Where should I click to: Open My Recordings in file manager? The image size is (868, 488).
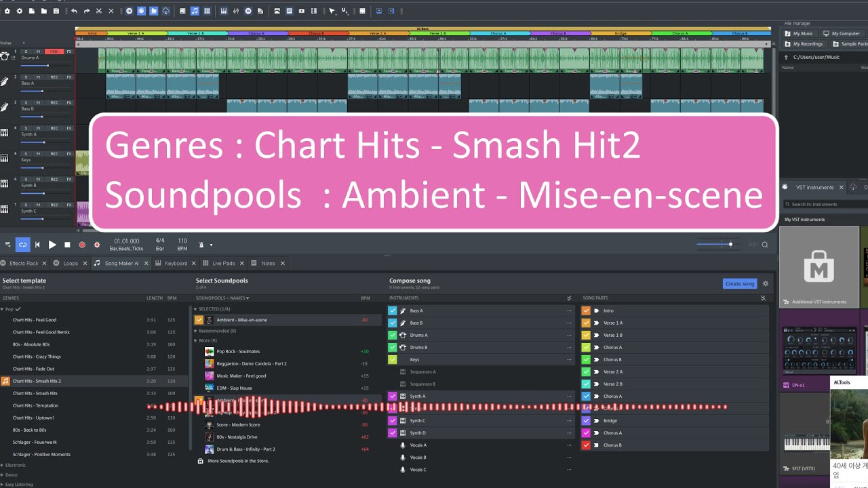pyautogui.click(x=803, y=43)
